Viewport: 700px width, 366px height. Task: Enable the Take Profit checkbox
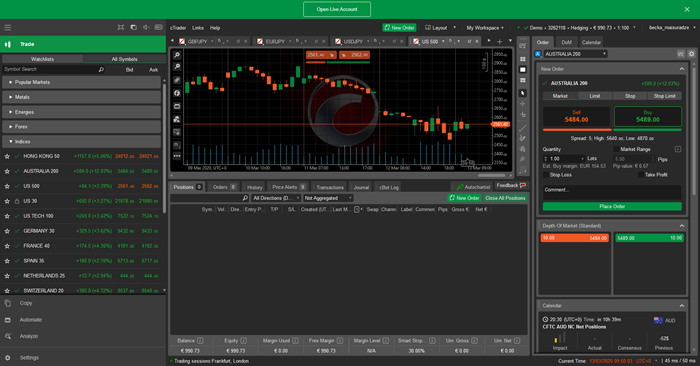click(x=641, y=175)
